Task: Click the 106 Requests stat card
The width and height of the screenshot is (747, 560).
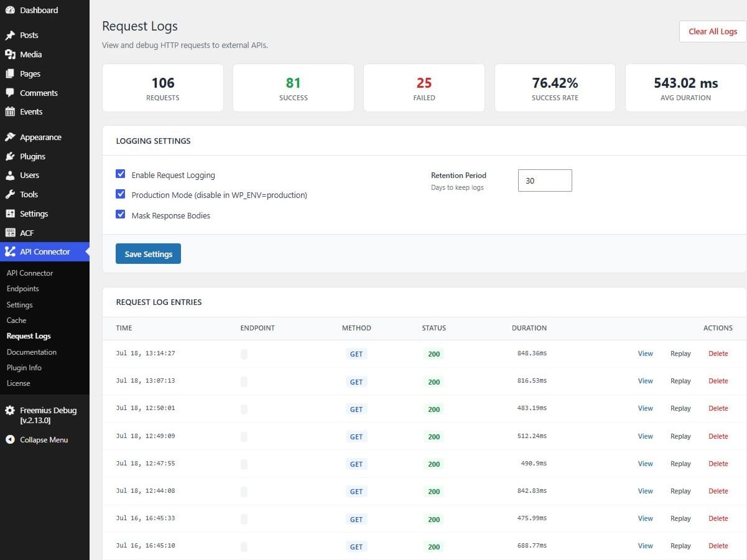Action: click(x=163, y=88)
